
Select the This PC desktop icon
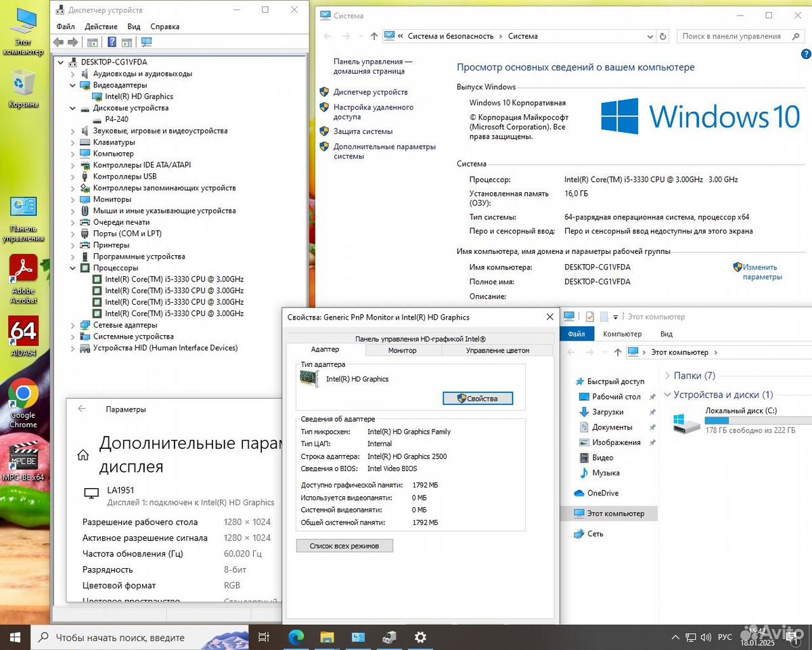(x=23, y=32)
